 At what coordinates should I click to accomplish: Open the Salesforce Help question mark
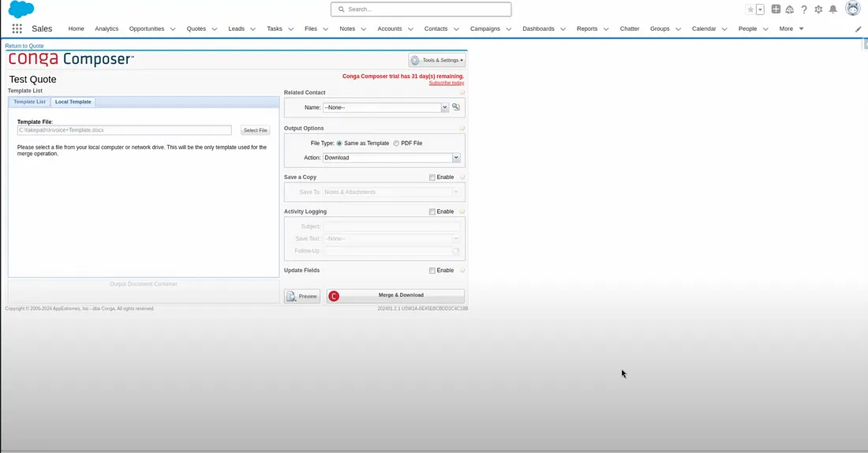coord(804,9)
